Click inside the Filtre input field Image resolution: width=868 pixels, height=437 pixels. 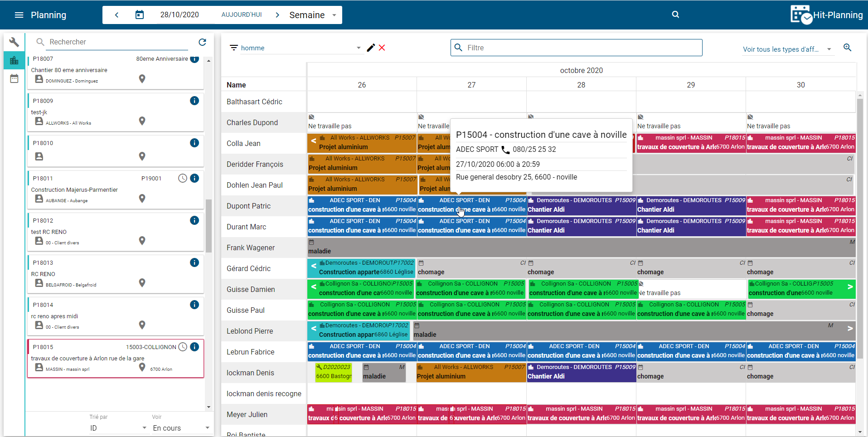[576, 47]
